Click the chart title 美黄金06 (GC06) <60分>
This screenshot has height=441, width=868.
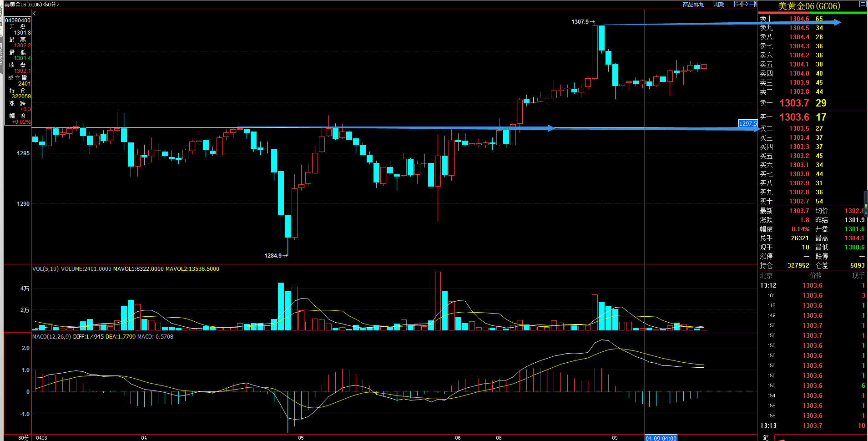click(32, 5)
